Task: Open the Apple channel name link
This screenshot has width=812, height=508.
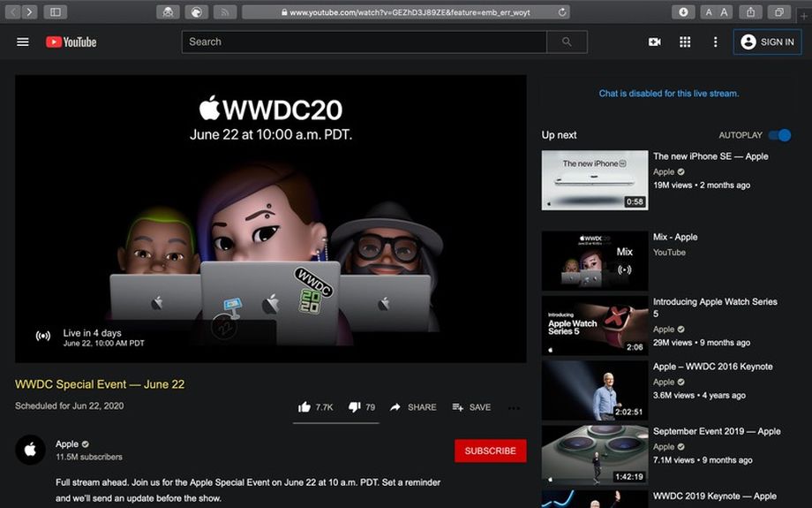Action: (x=67, y=444)
